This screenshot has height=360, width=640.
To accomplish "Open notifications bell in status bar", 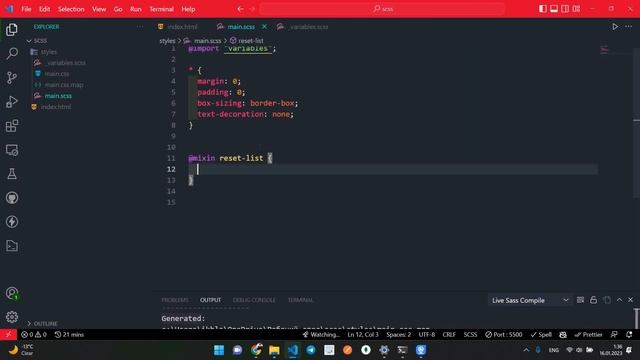I will [x=629, y=335].
